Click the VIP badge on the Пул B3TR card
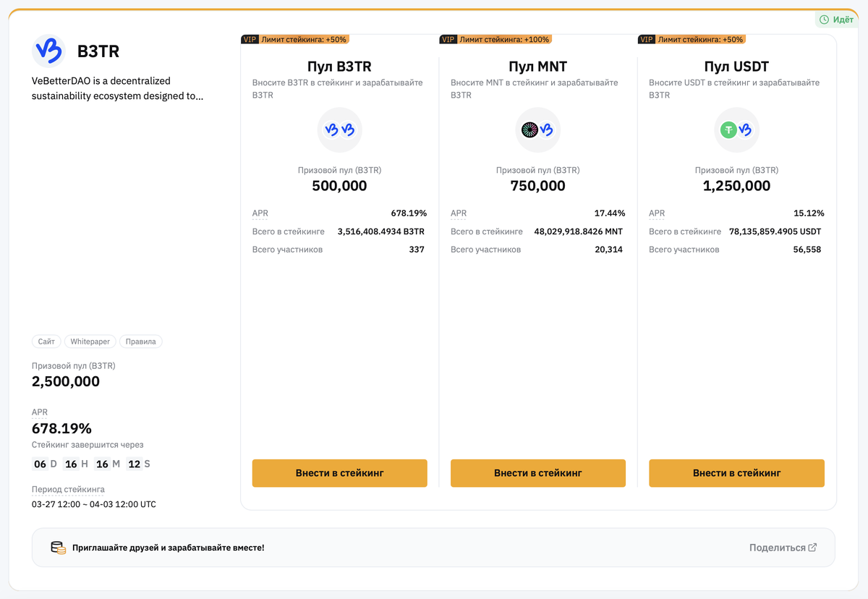868x599 pixels. [x=249, y=39]
